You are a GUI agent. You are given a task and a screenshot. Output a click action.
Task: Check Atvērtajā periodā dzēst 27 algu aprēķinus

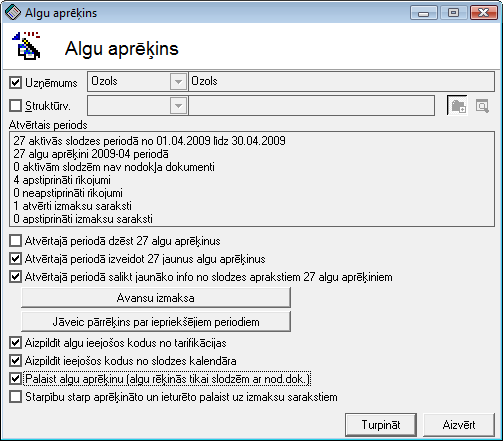(16, 241)
